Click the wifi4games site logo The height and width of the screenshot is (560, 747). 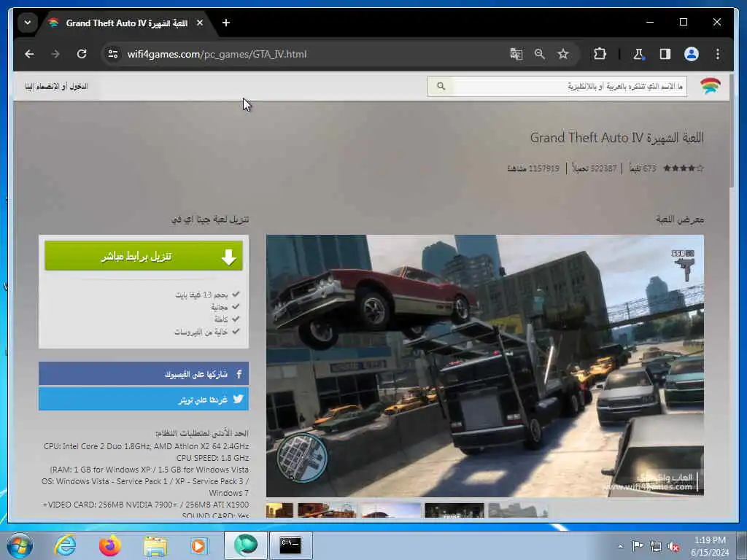click(710, 86)
